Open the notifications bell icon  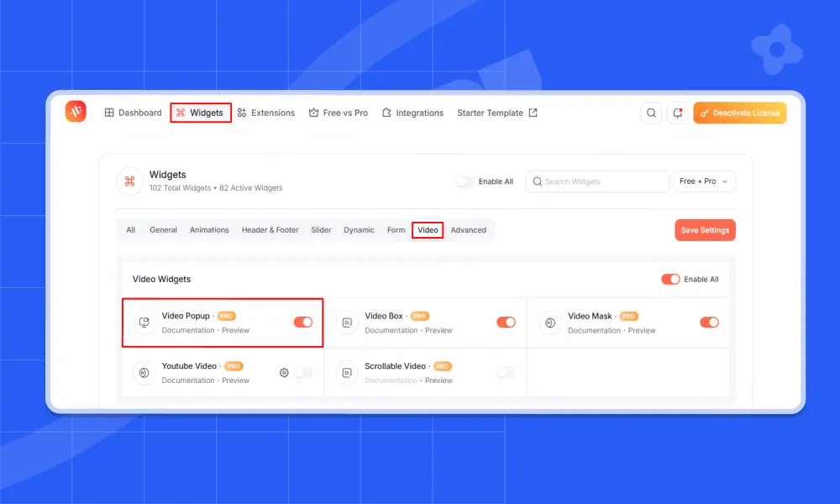[x=678, y=113]
